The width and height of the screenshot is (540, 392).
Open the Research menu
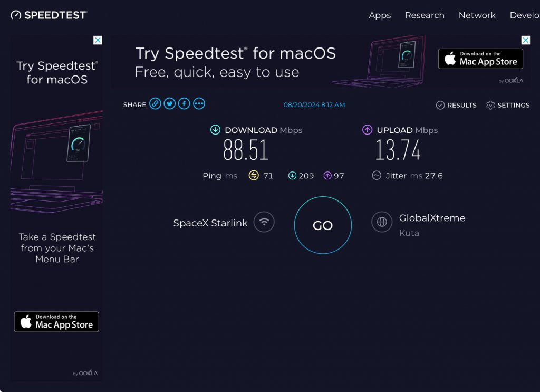click(x=425, y=15)
